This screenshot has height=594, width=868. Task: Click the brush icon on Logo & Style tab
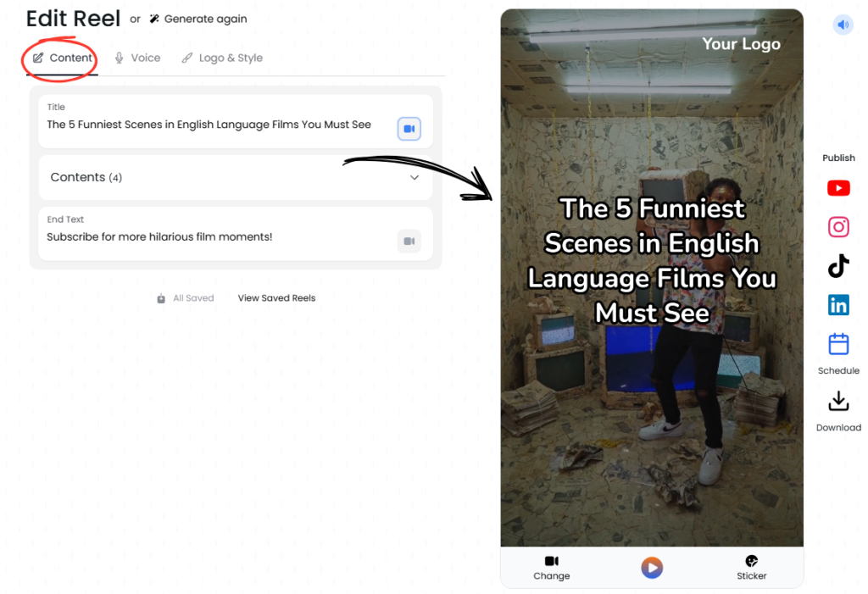[187, 58]
